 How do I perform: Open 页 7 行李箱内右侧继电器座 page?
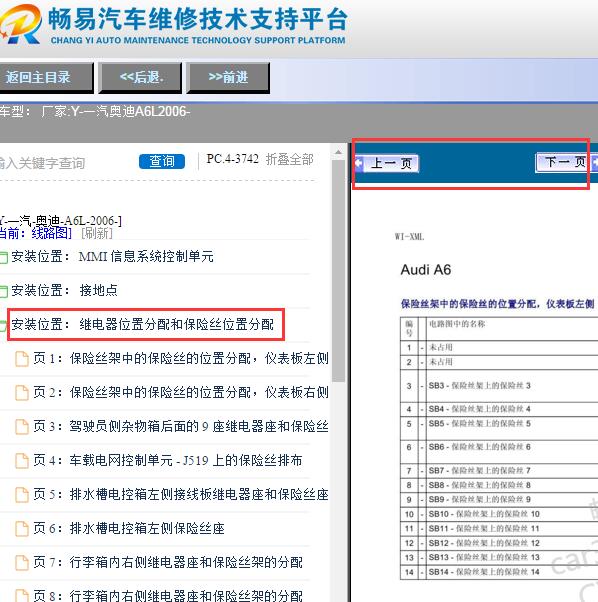click(168, 562)
